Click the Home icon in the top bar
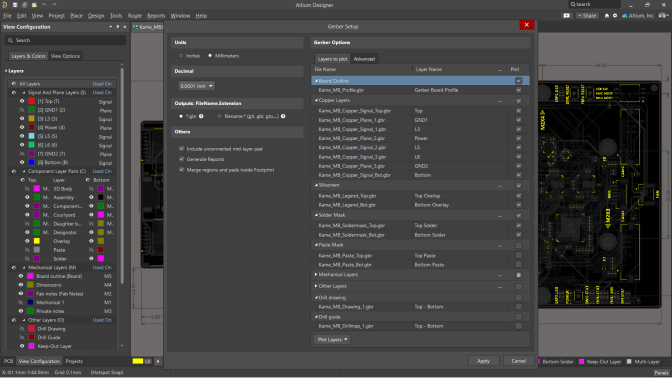The image size is (672, 378). point(607,15)
